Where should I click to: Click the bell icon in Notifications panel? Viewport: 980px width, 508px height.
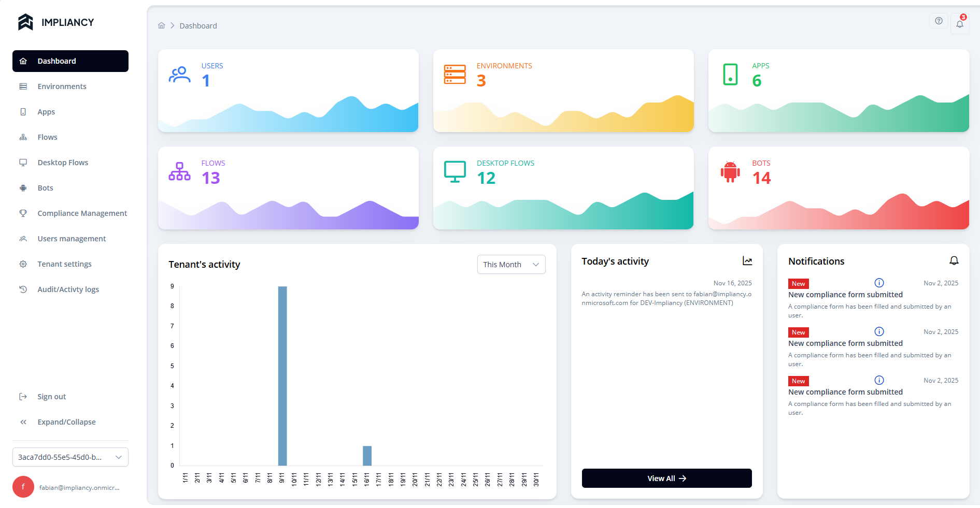[954, 261]
